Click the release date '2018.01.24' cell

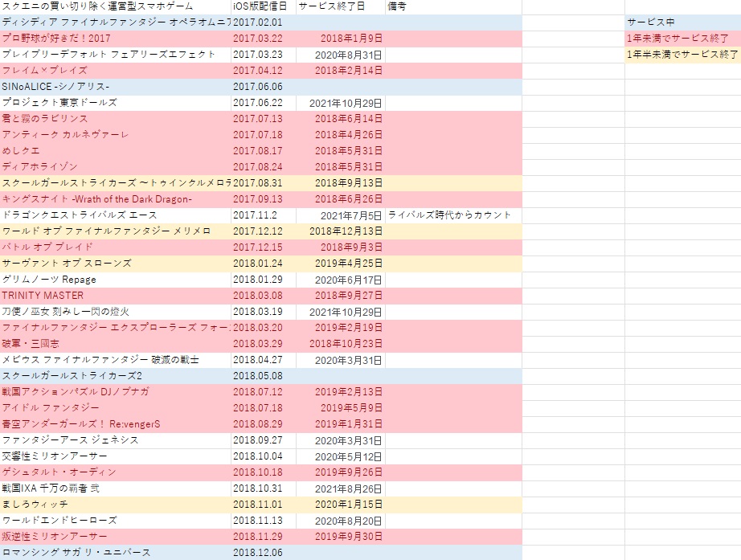(264, 264)
